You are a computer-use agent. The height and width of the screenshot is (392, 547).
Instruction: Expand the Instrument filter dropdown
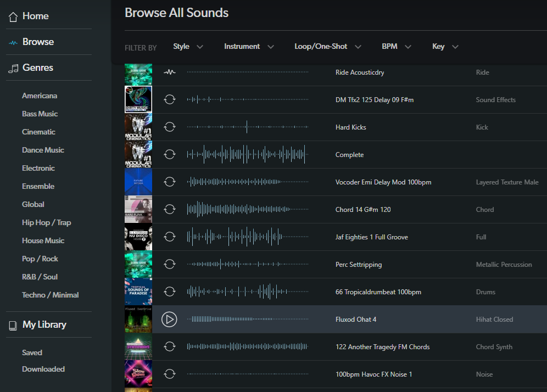249,46
